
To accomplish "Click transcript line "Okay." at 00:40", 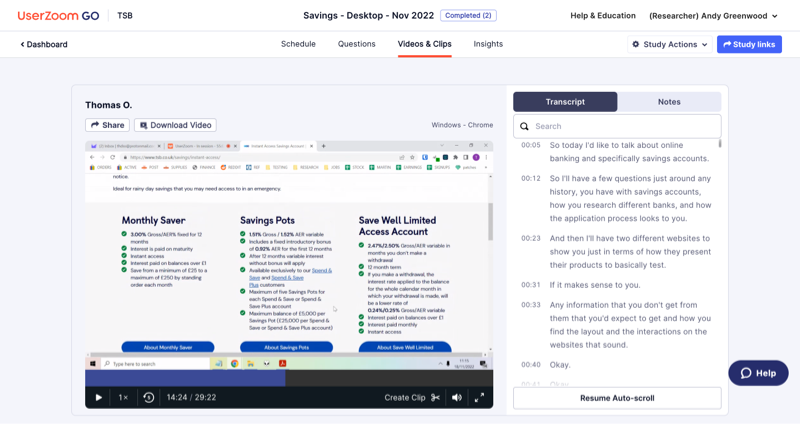I will click(x=560, y=365).
